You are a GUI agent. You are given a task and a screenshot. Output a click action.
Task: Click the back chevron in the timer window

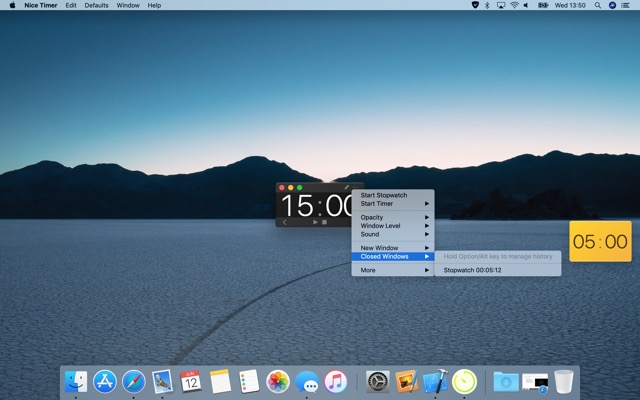click(284, 222)
